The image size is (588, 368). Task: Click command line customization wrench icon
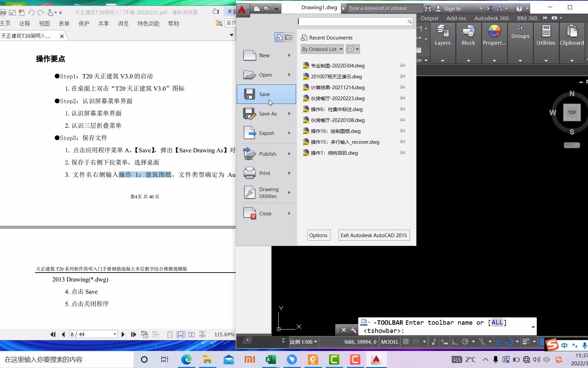[x=353, y=330]
